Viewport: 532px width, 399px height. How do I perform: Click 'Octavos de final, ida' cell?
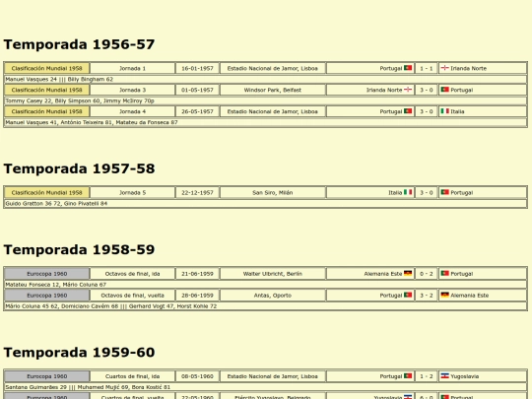click(x=132, y=274)
